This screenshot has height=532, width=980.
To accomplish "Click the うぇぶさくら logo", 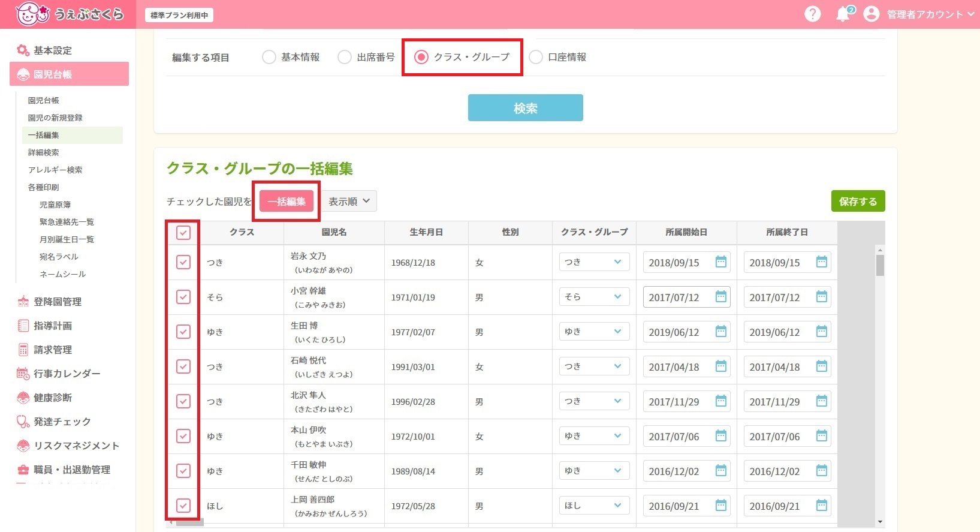I will (x=70, y=14).
